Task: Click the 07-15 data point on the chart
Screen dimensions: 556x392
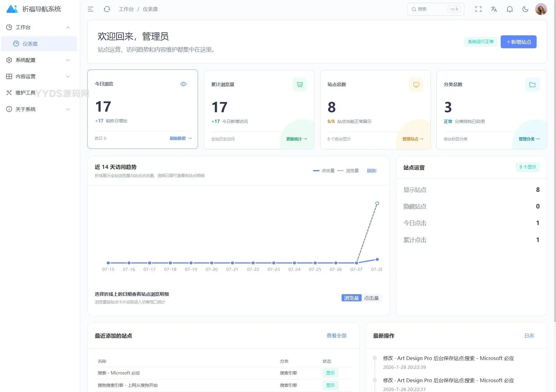Action: pos(108,263)
